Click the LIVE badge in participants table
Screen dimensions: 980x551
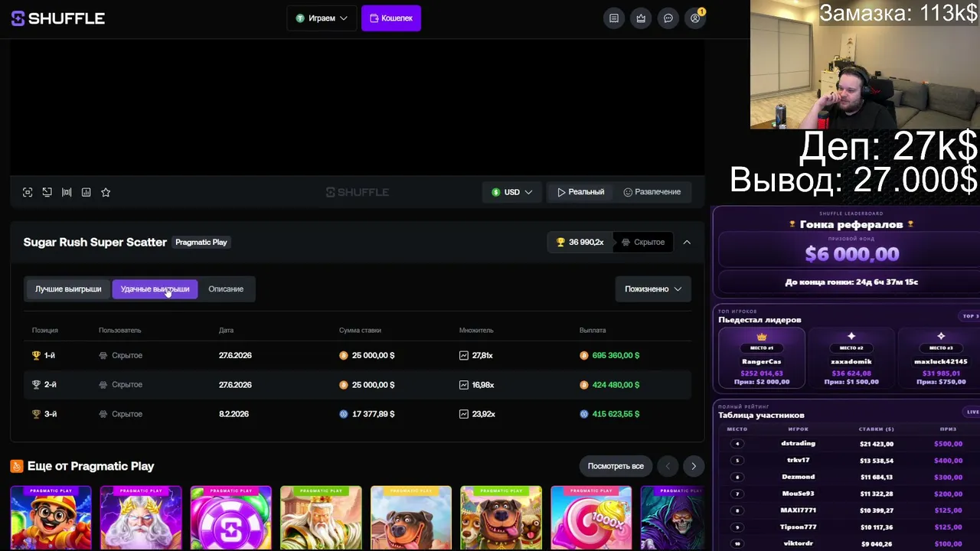(972, 412)
